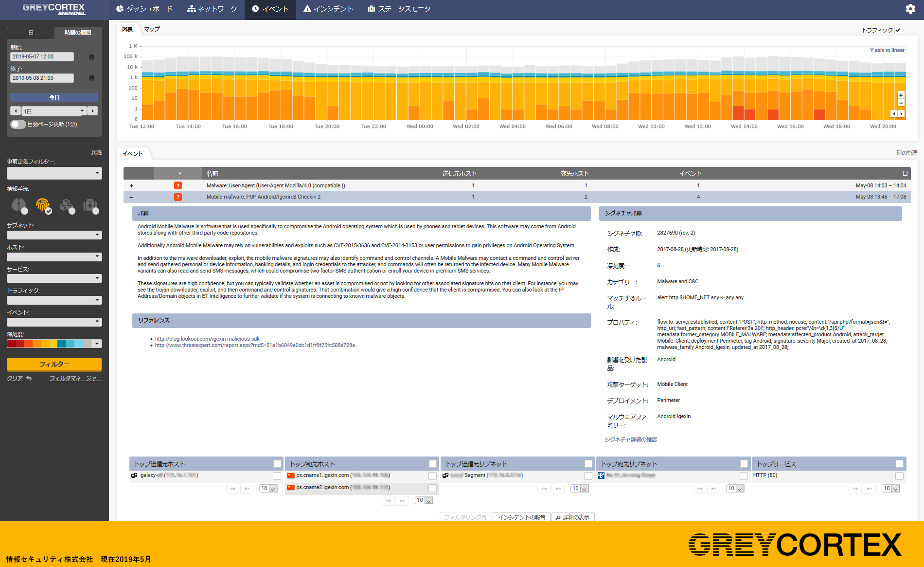This screenshot has height=567, width=924.
Task: Click start date field 2019-05-07 12:00
Action: coord(42,56)
